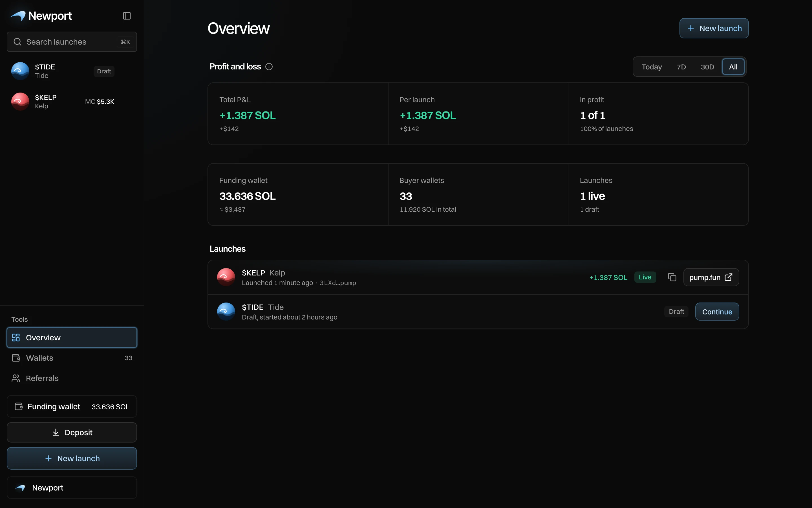Viewport: 812px width, 508px height.
Task: Focus the Search launches field
Action: (72, 42)
